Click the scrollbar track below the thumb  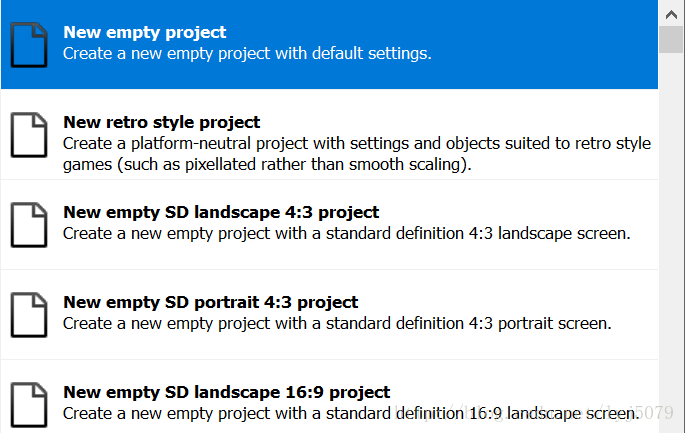[671, 240]
